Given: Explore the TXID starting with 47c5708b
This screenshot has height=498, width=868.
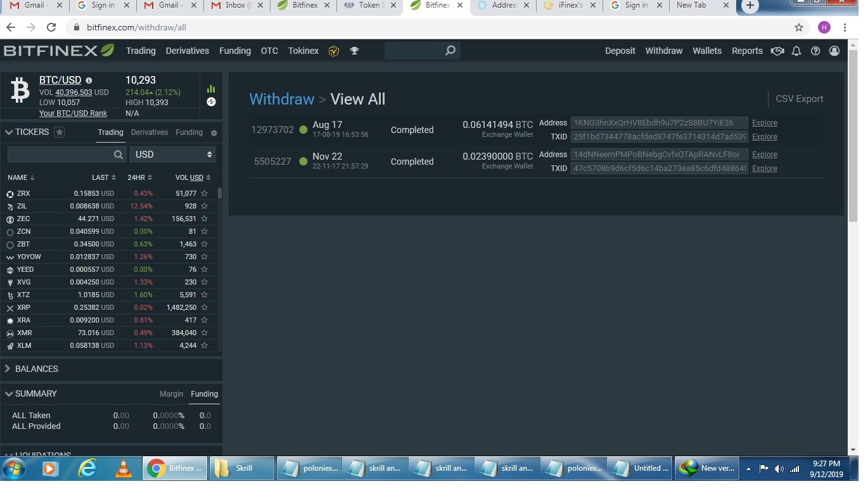Looking at the screenshot, I should (x=765, y=169).
